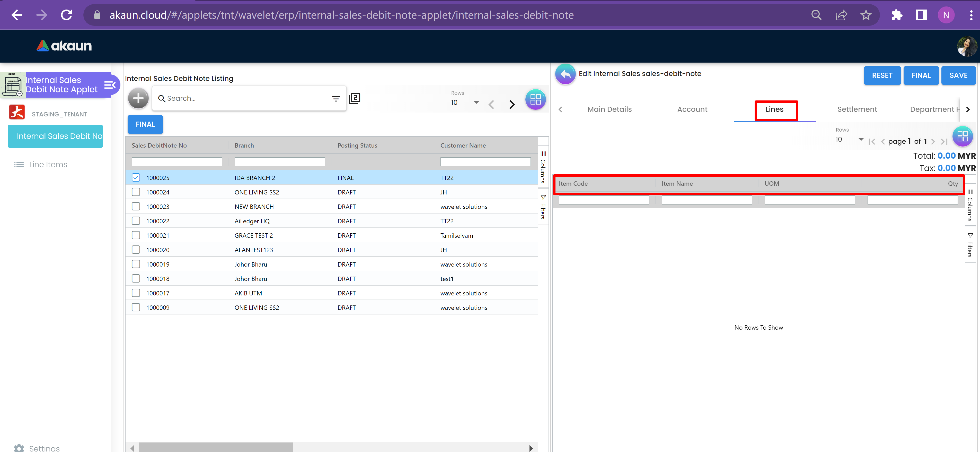980x452 pixels.
Task: Click the RESET button
Action: point(881,75)
